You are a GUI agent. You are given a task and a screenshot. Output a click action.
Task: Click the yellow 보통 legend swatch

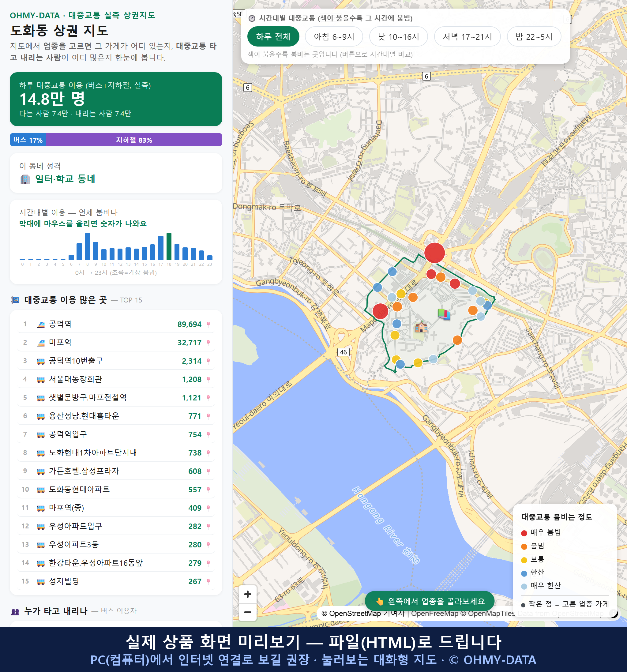pos(524,560)
